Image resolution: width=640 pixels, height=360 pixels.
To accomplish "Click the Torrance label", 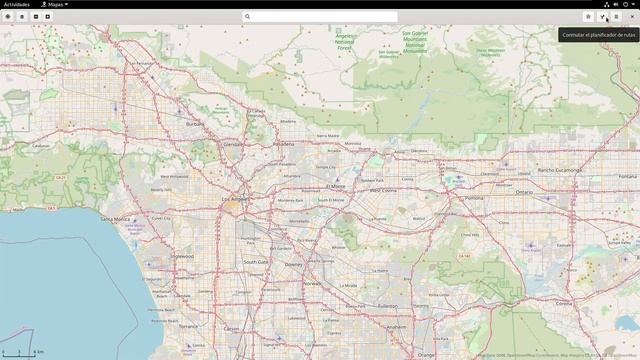I will click(188, 327).
